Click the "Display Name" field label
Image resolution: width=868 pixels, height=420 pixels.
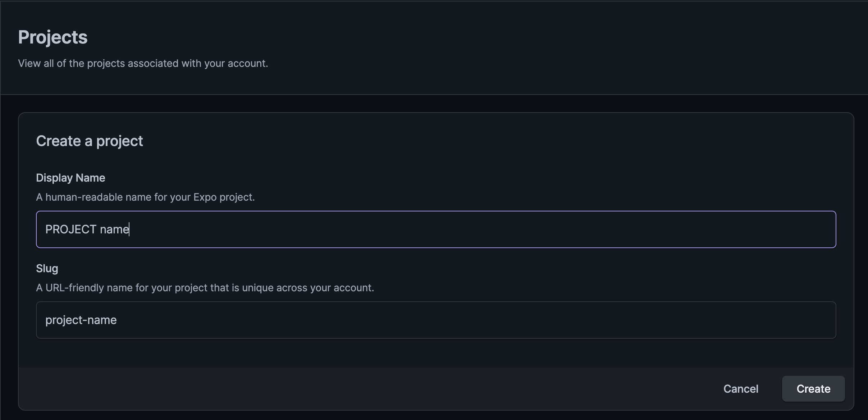70,178
